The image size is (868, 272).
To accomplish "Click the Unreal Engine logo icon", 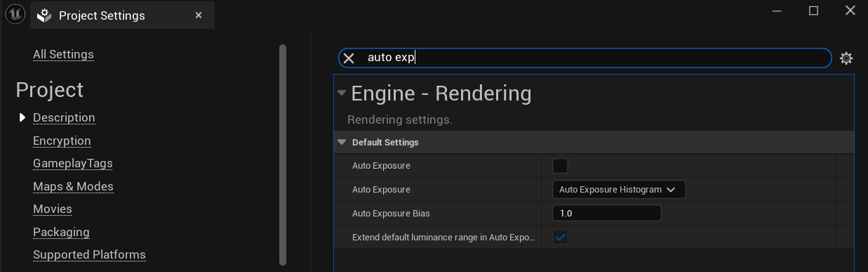I will [x=15, y=14].
